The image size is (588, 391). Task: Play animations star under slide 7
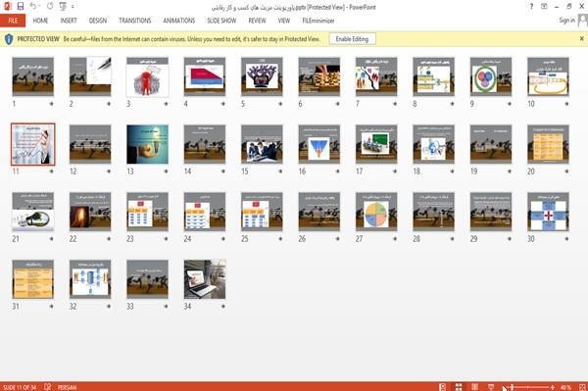[395, 104]
